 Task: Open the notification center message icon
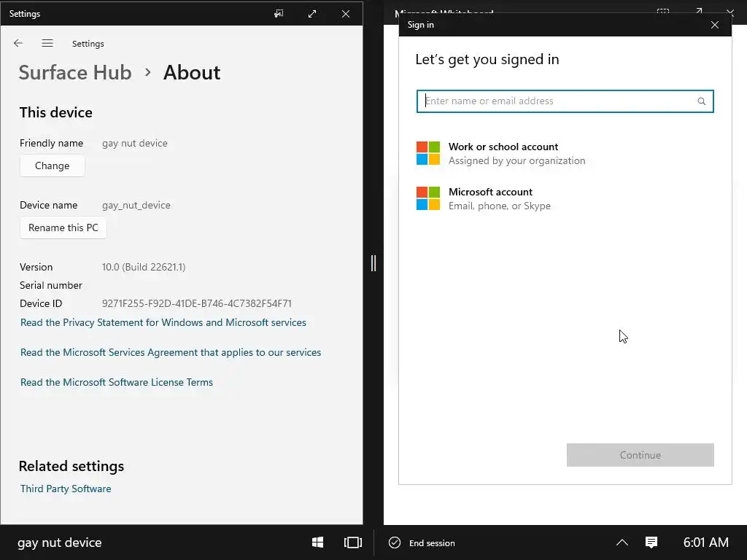point(651,542)
